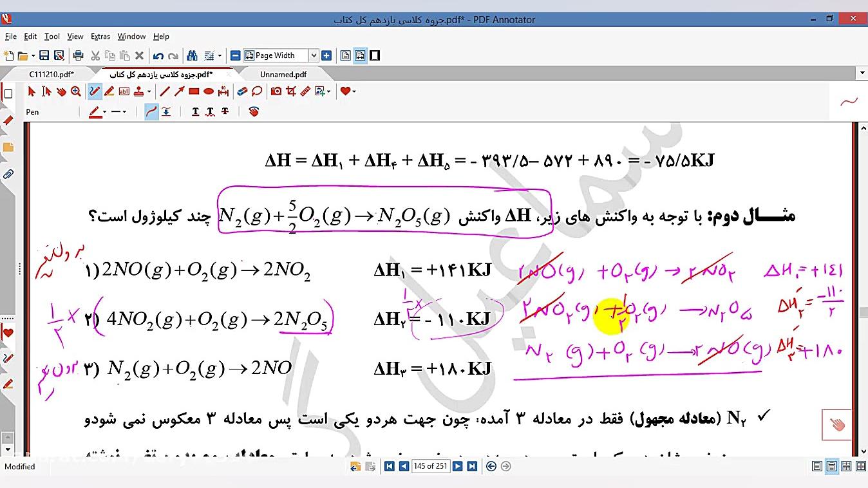Screen dimensions: 868x488
Task: Toggle the sidebar checkbox panel button
Action: click(8, 94)
